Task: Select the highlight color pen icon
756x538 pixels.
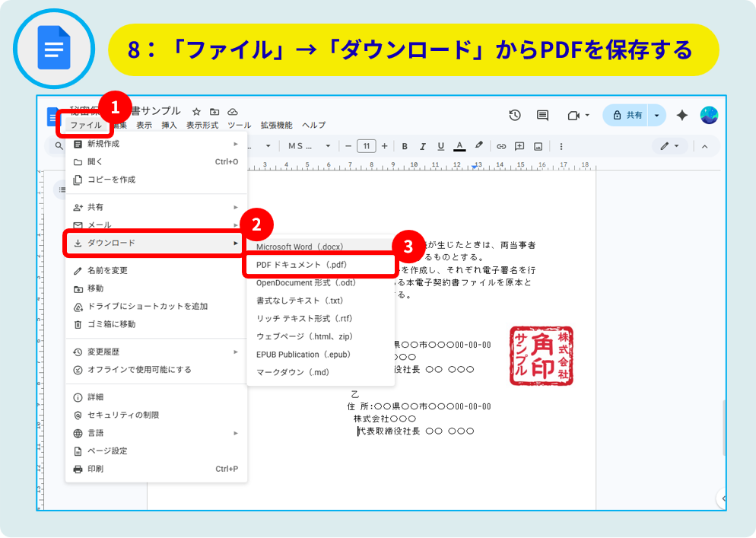Action: pos(478,146)
